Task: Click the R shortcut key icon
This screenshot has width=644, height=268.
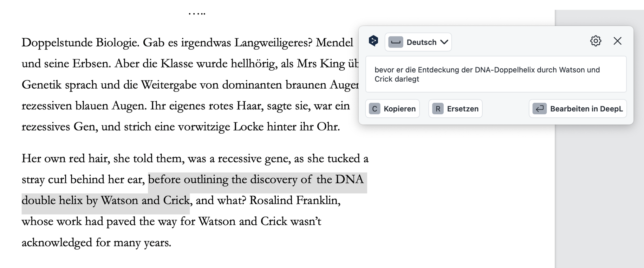Action: pyautogui.click(x=438, y=109)
